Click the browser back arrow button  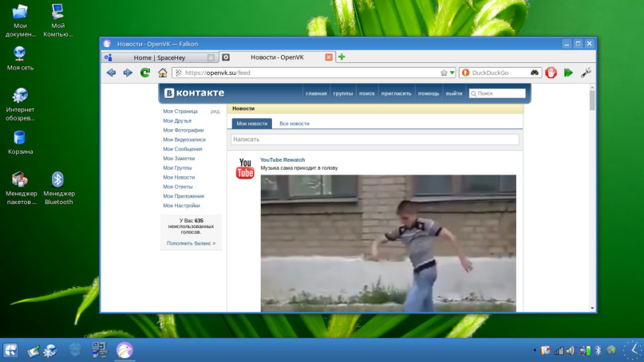coord(111,73)
